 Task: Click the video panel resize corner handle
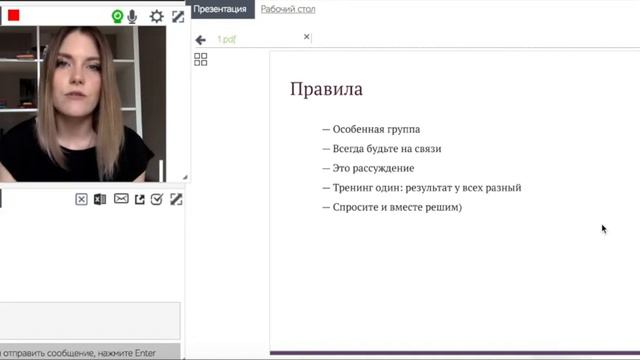[x=185, y=177]
